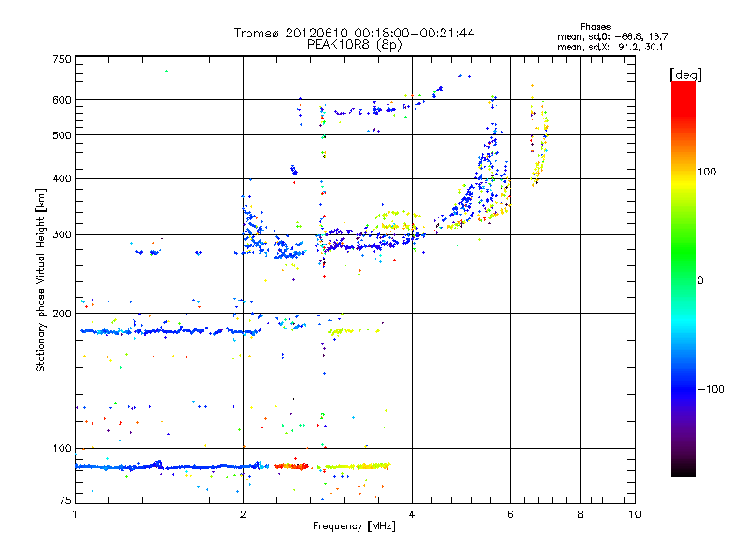Click the red E-layer trace segment near 95 km

coord(291,466)
